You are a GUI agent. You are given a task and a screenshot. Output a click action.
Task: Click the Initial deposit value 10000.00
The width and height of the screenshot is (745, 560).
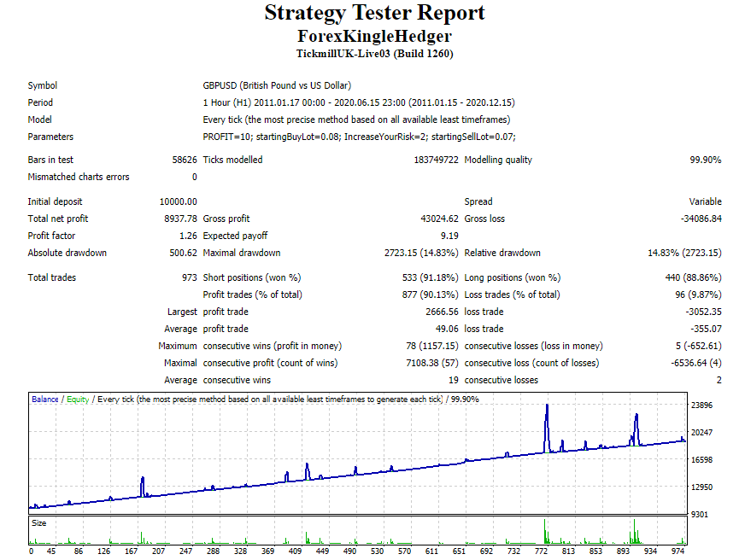coord(178,201)
